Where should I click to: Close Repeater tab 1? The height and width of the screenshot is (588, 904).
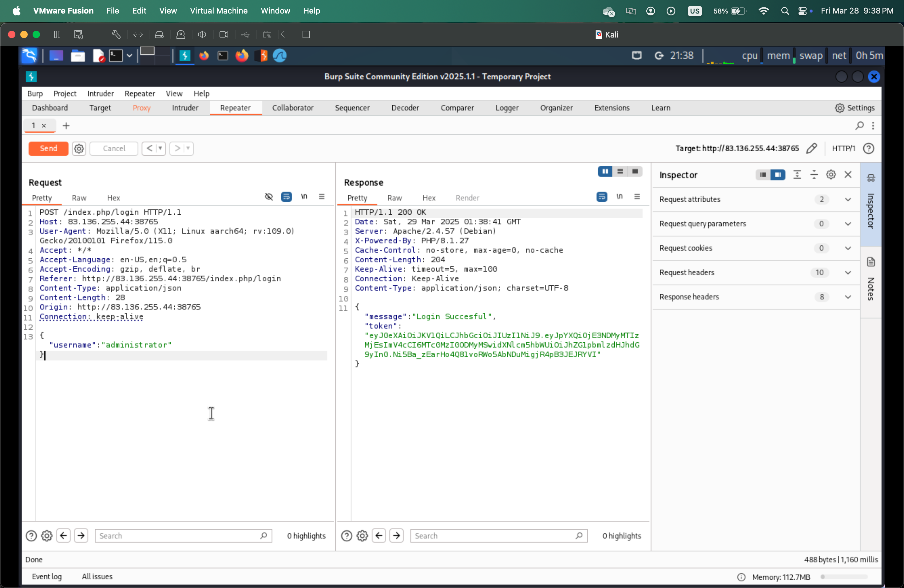[44, 126]
